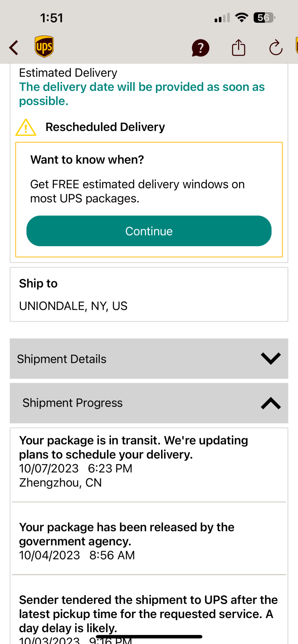Tap the Wi-Fi status icon
This screenshot has width=298, height=644.
(242, 17)
